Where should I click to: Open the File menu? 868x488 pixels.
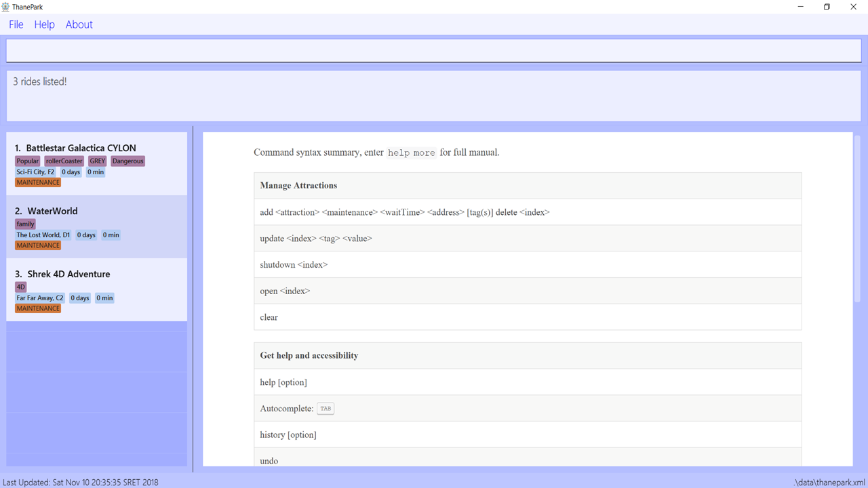pos(16,24)
